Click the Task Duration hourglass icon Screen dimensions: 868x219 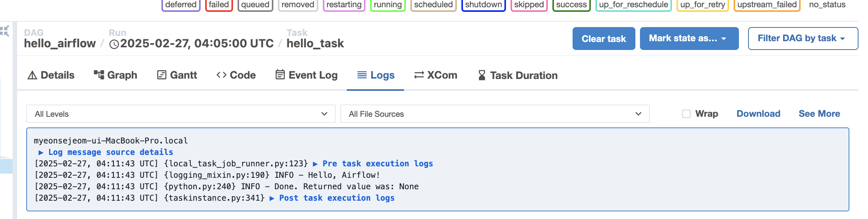click(482, 75)
